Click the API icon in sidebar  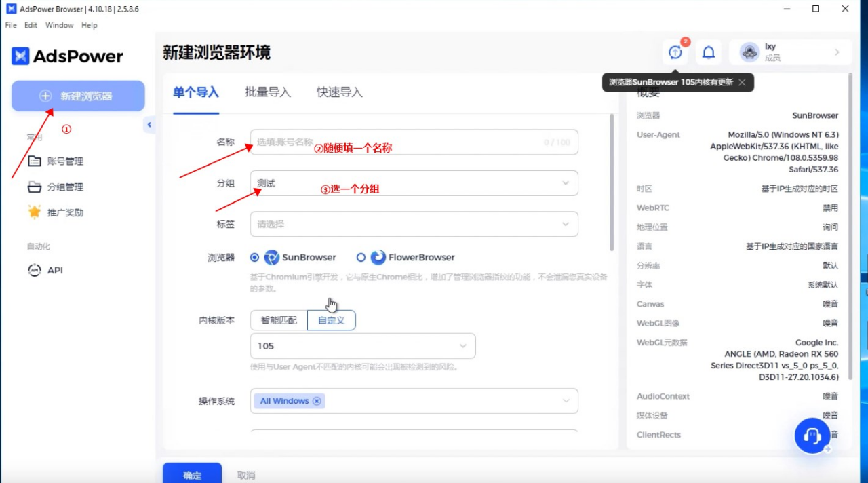pos(35,270)
